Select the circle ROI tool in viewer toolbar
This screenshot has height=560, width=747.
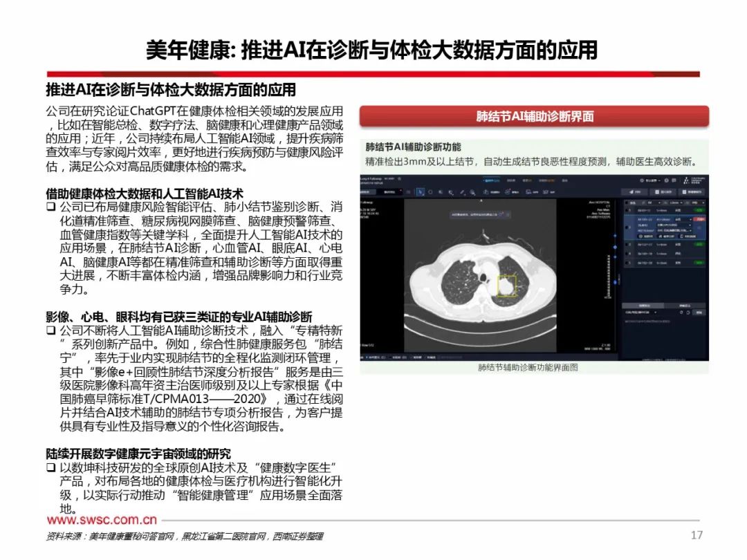pyautogui.click(x=430, y=192)
